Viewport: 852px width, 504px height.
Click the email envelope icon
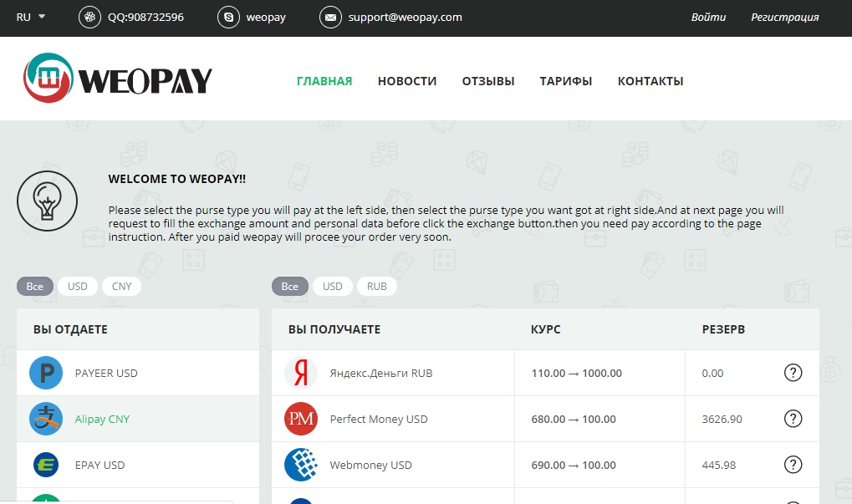(330, 17)
